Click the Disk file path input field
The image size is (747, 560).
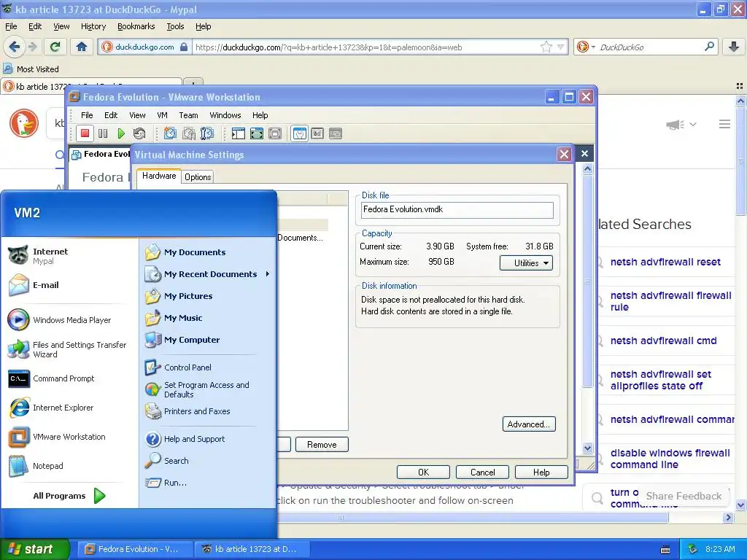(457, 210)
